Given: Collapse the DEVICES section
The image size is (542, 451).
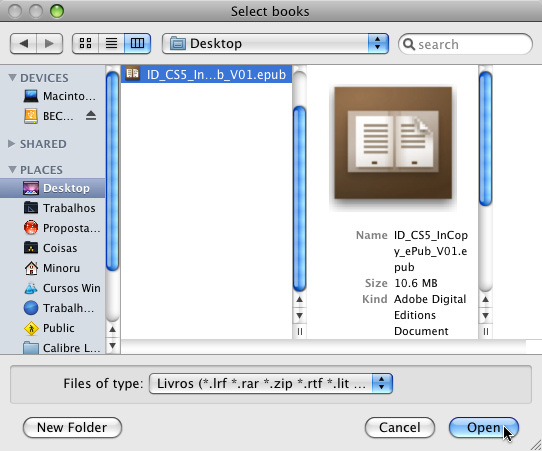Looking at the screenshot, I should click(x=12, y=78).
